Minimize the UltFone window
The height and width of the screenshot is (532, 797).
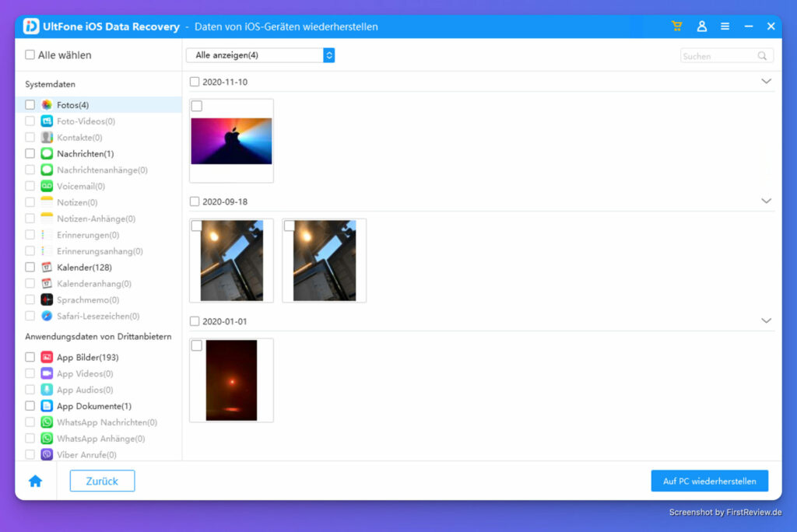pyautogui.click(x=748, y=26)
